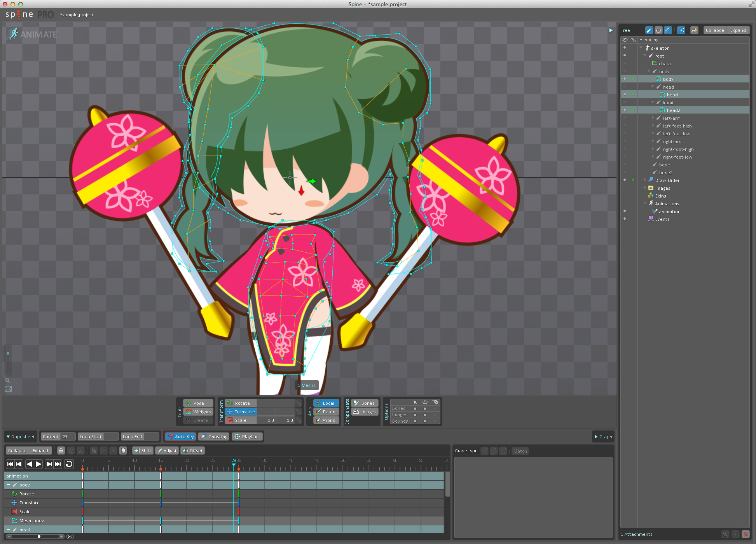The image size is (756, 544).
Task: Expand the Images node
Action: coord(645,188)
